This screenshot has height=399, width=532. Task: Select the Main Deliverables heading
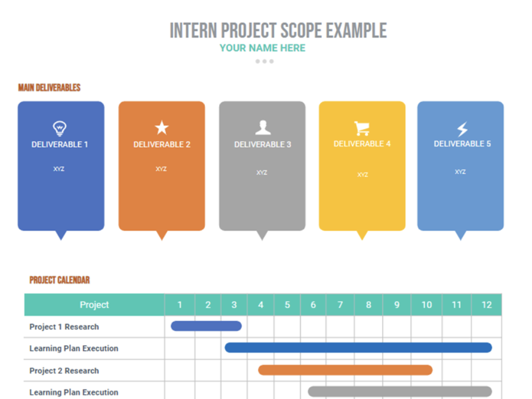49,87
